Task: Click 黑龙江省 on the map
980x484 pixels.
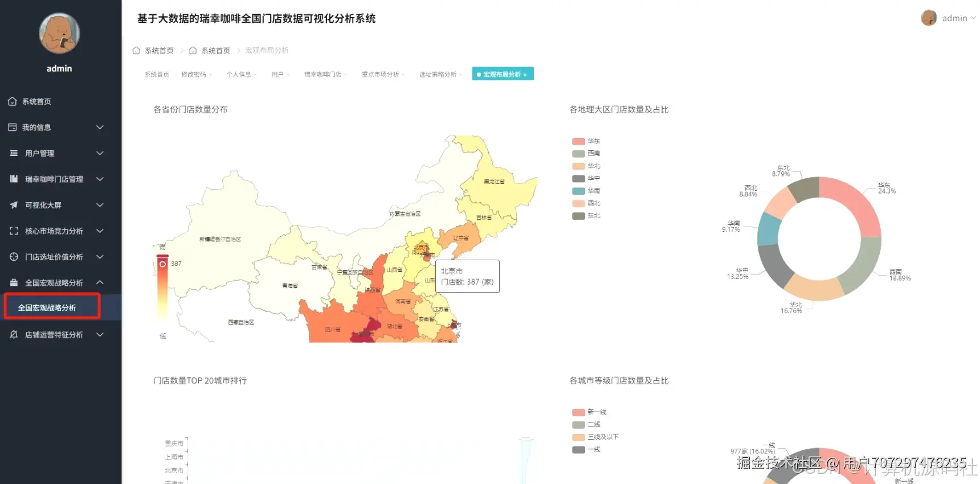Action: point(494,182)
